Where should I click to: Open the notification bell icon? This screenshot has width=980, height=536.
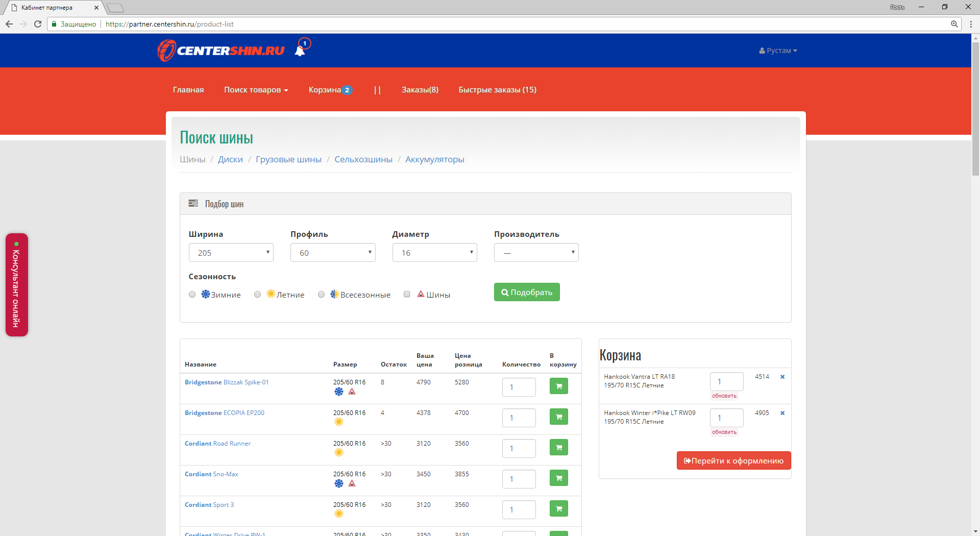click(300, 51)
